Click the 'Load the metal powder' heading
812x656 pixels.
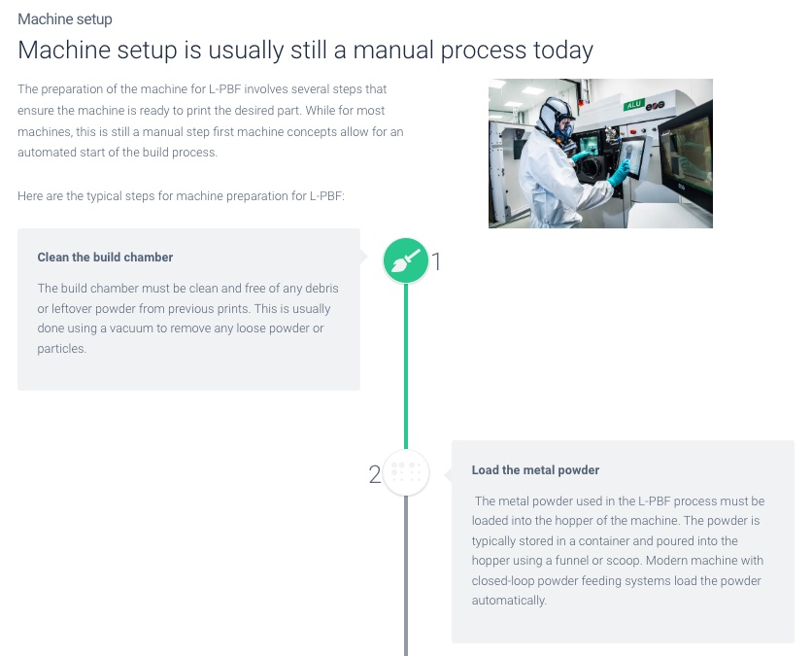pos(535,470)
